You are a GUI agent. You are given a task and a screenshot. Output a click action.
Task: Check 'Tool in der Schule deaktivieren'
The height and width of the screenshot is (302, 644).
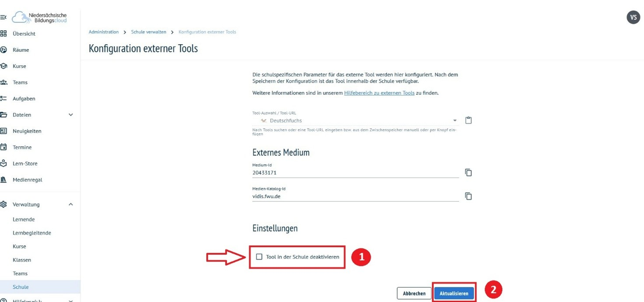click(x=259, y=257)
